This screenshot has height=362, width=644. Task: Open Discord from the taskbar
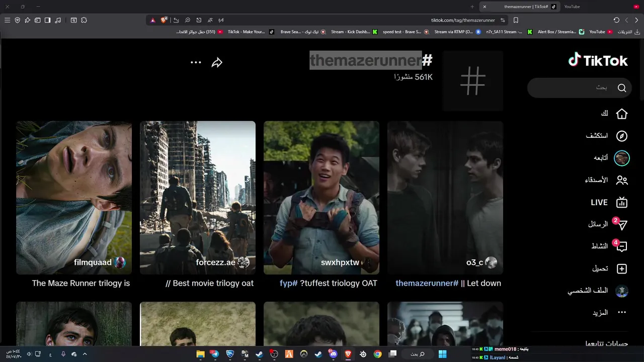coord(333,354)
